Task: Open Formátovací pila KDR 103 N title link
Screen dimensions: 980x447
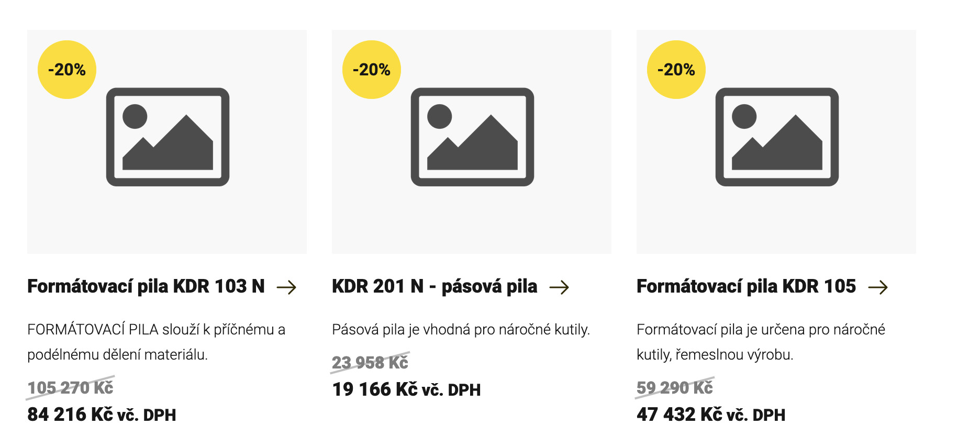Action: 146,286
